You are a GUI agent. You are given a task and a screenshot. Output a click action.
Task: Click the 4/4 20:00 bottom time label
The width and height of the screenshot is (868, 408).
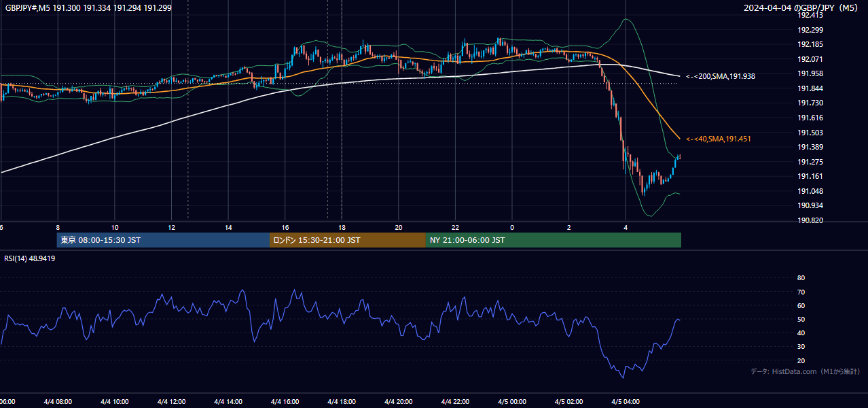pyautogui.click(x=399, y=402)
